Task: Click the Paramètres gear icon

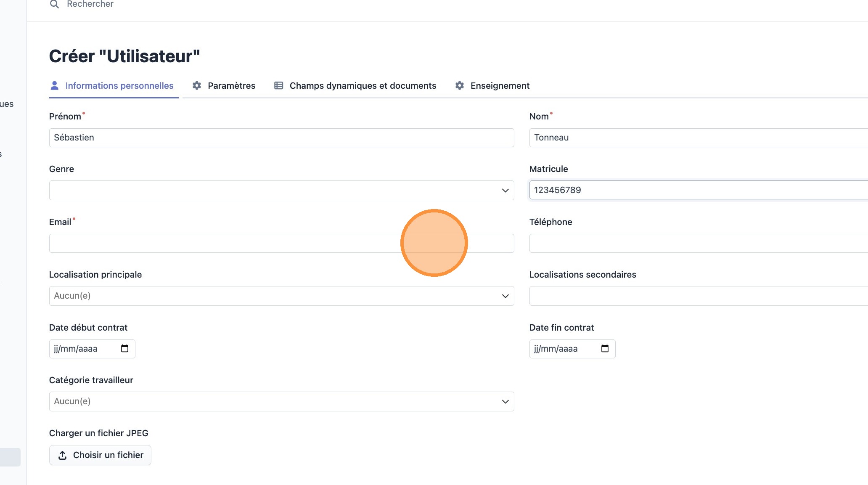Action: (197, 86)
